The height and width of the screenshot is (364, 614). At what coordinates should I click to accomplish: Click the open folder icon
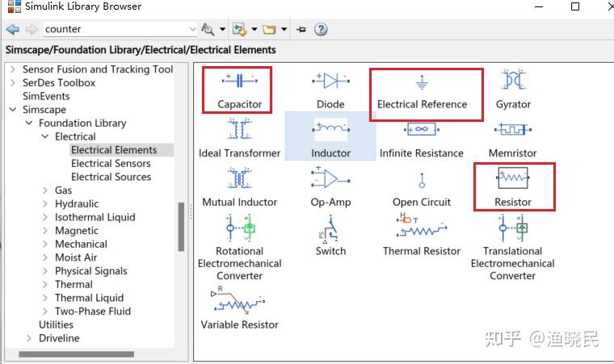pyautogui.click(x=269, y=29)
